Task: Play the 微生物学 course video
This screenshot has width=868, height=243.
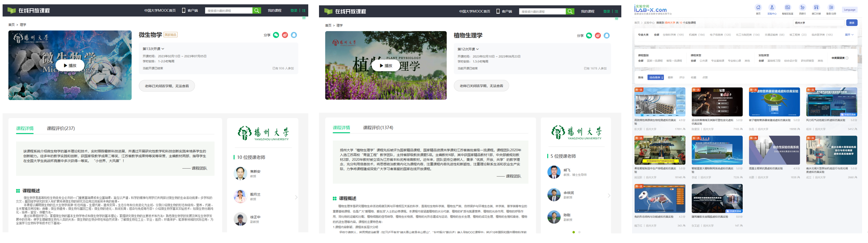Action: coord(70,66)
